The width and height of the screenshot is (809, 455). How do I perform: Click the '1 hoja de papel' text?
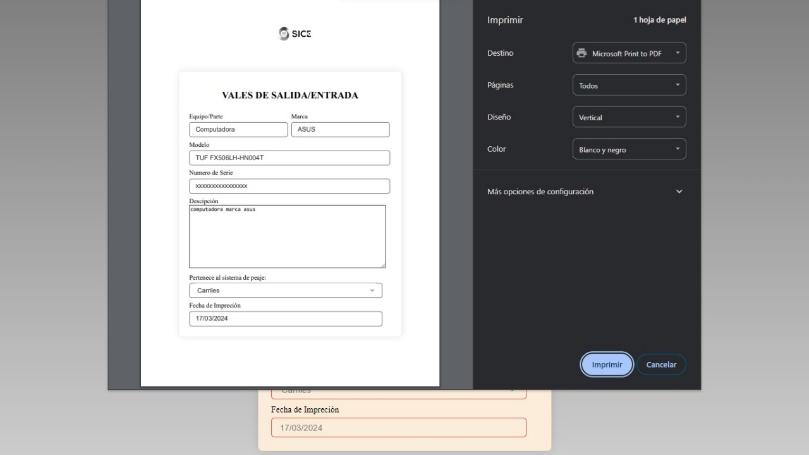[660, 20]
